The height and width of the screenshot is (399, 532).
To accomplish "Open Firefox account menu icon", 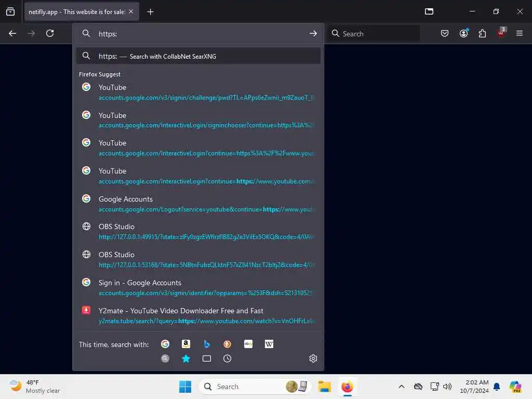I will 464,33.
